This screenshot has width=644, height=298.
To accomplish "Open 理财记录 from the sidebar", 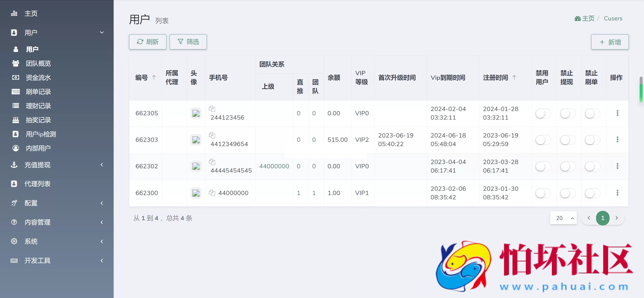I will click(38, 106).
